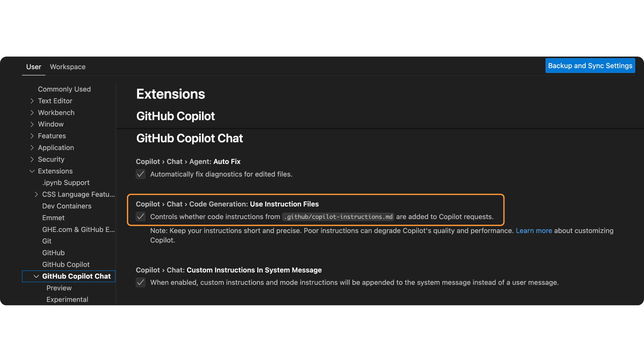This screenshot has width=644, height=362.
Task: Open the Experimental subsection
Action: click(x=67, y=300)
